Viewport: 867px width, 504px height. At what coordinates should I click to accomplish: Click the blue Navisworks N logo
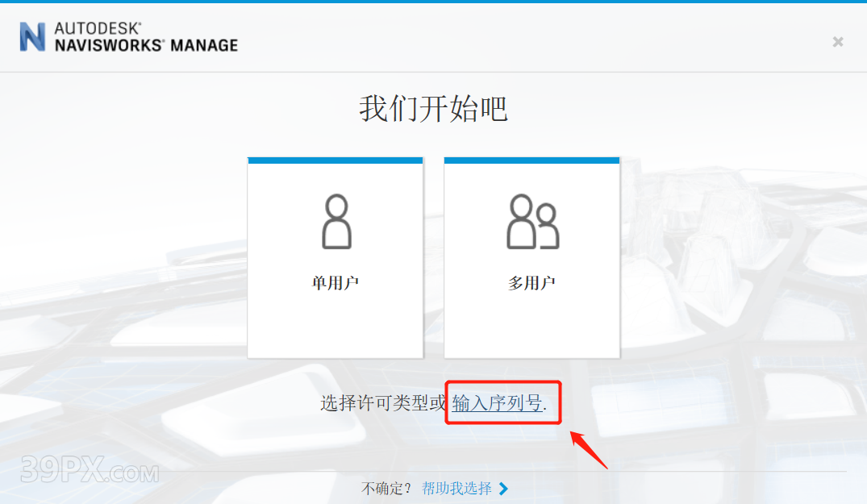pos(32,37)
